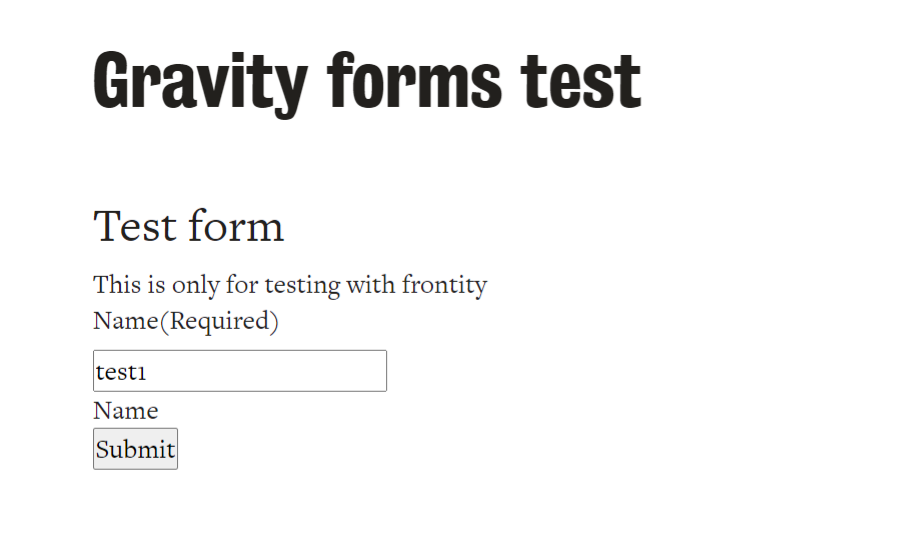Screen dimensions: 909x554
Task: Click the "Name(Required)" field label
Action: point(185,321)
